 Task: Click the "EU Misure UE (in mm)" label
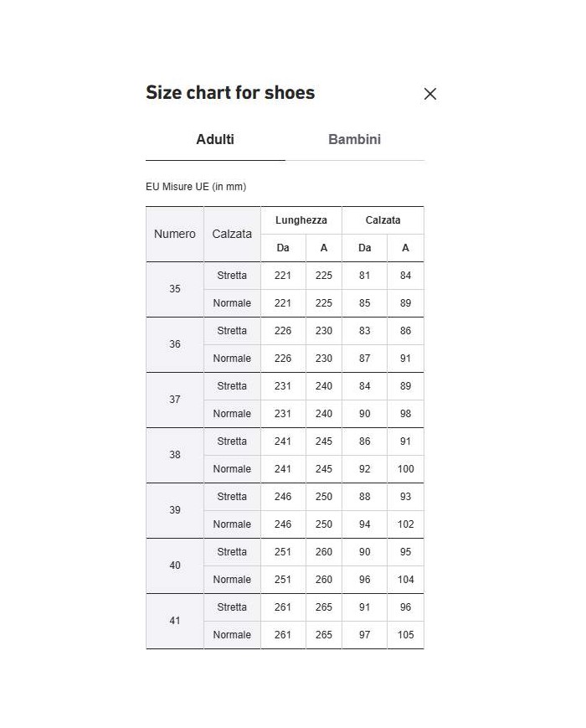pos(196,187)
